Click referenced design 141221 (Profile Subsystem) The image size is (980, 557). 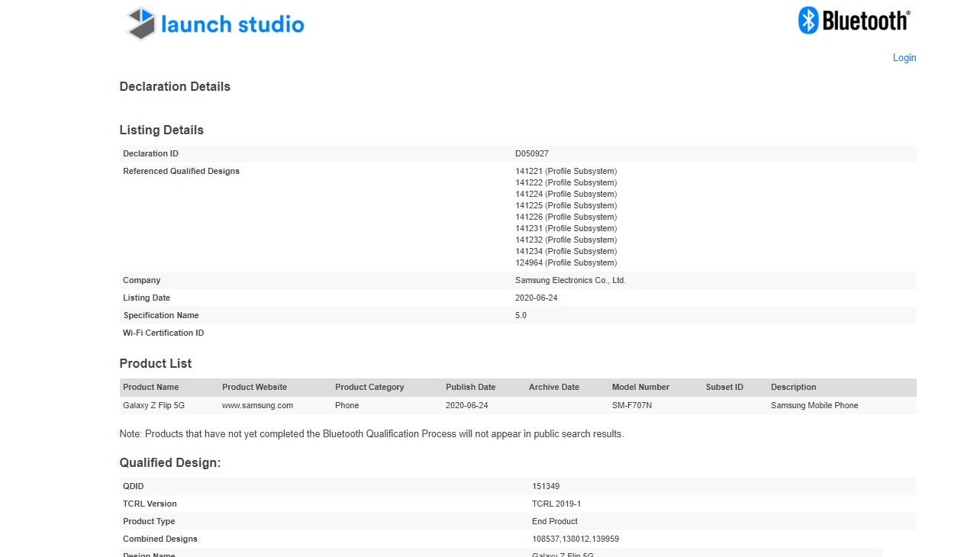pyautogui.click(x=566, y=172)
